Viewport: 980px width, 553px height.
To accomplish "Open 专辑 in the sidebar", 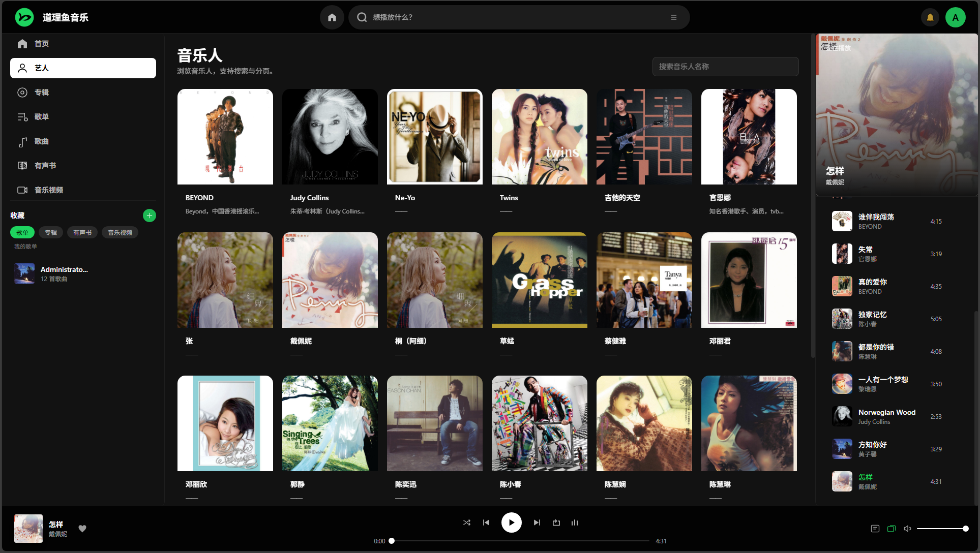I will click(42, 93).
